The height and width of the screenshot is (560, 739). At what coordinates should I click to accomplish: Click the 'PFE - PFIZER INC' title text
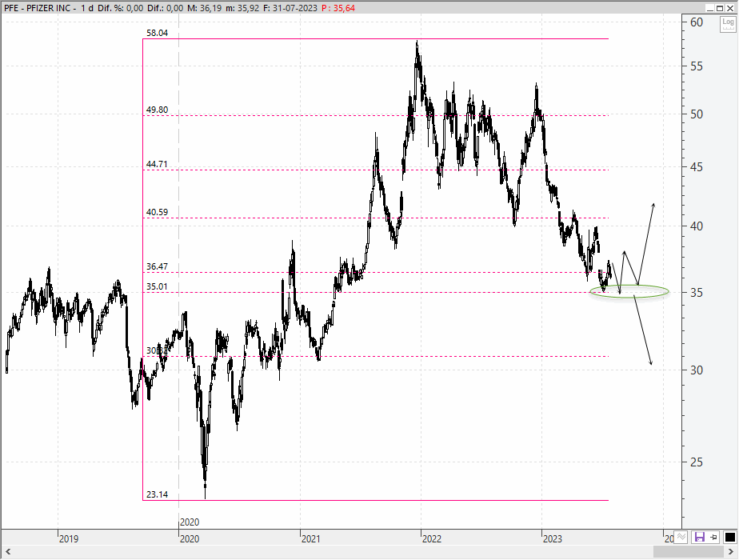click(x=38, y=8)
